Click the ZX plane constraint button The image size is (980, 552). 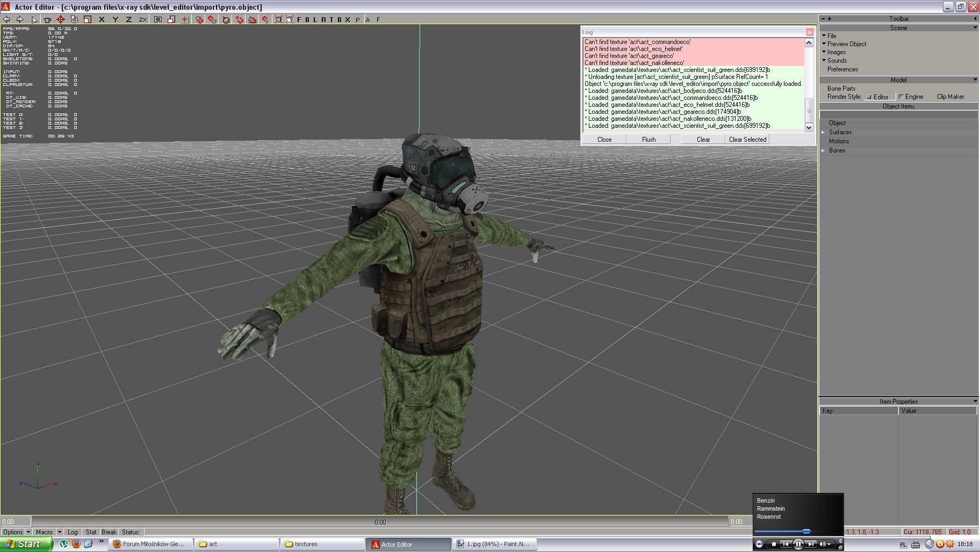click(142, 19)
